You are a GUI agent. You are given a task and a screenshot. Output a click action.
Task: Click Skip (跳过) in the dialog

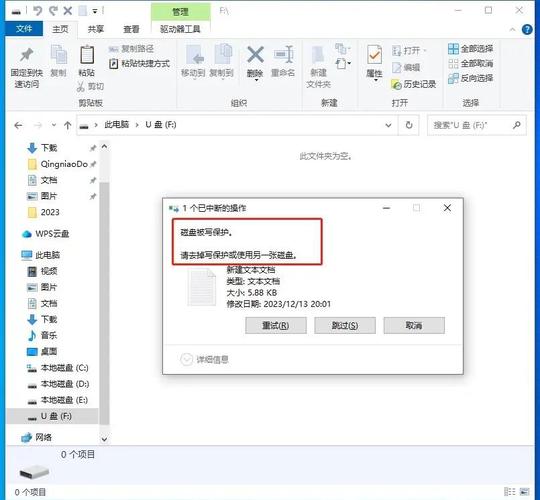pos(345,325)
